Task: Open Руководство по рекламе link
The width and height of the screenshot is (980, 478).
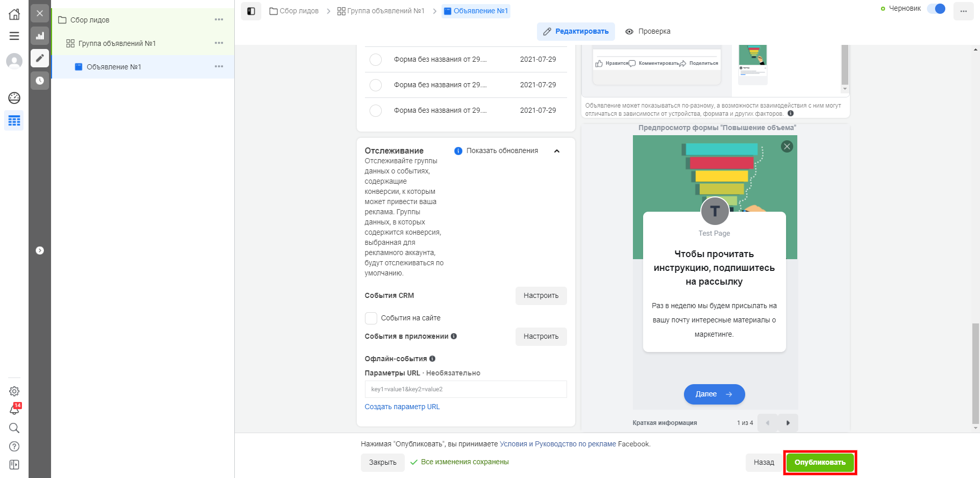Action: tap(575, 444)
